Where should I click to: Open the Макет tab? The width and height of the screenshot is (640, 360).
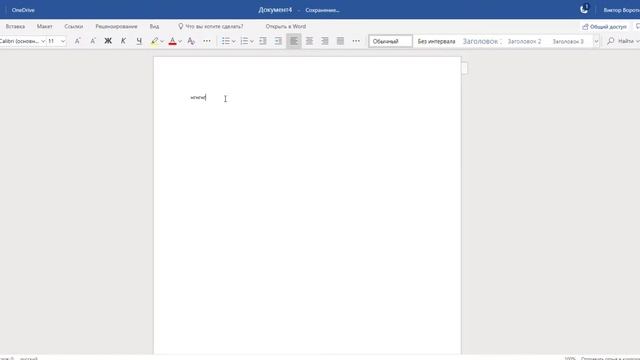point(44,26)
